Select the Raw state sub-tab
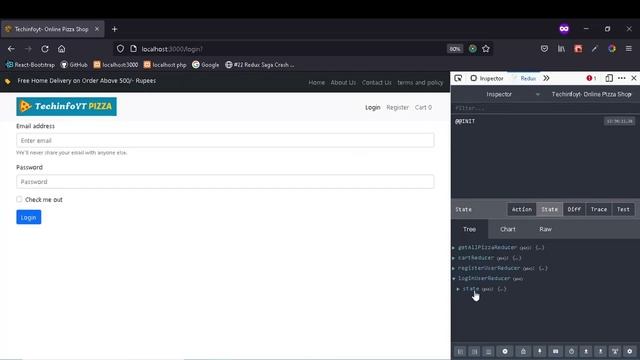640x360 pixels. [x=545, y=229]
